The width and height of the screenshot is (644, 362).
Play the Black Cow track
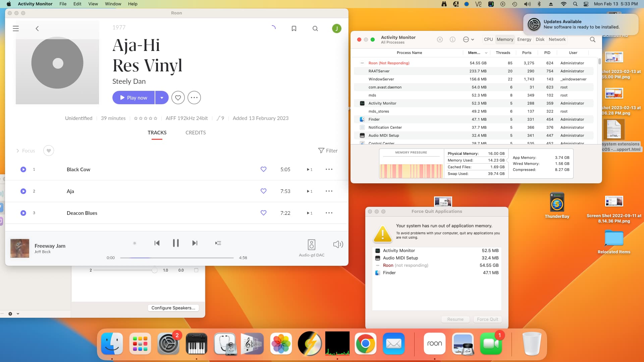[23, 170]
